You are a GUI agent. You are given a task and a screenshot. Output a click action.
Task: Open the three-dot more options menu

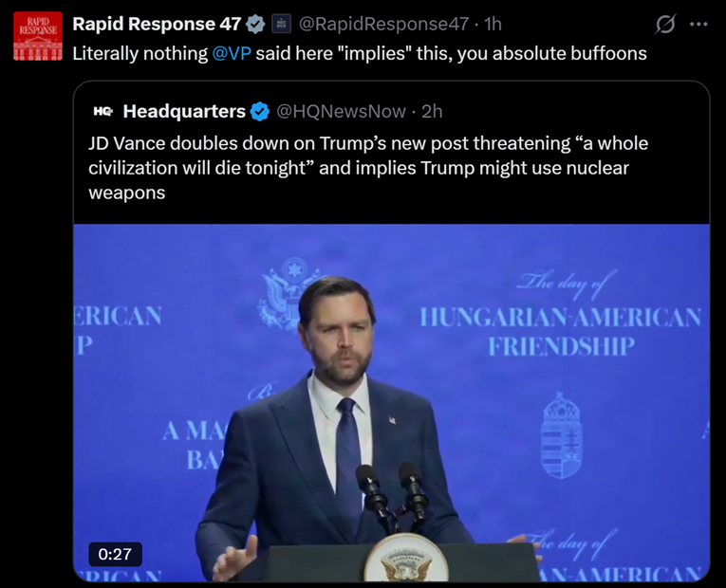coord(698,25)
